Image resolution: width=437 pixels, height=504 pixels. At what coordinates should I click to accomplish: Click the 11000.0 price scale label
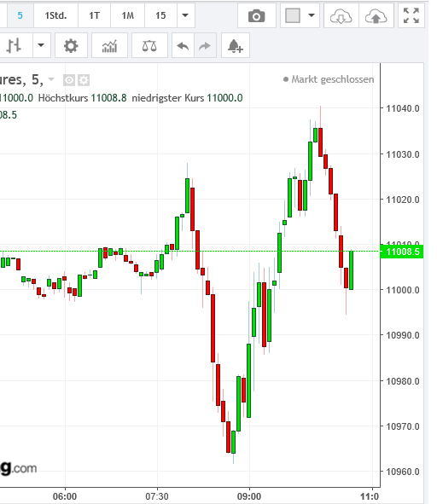tap(403, 290)
